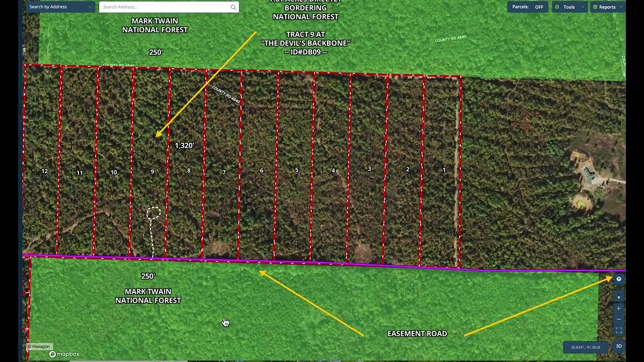Open the Reports dropdown menu
644x362 pixels.
pyautogui.click(x=607, y=7)
